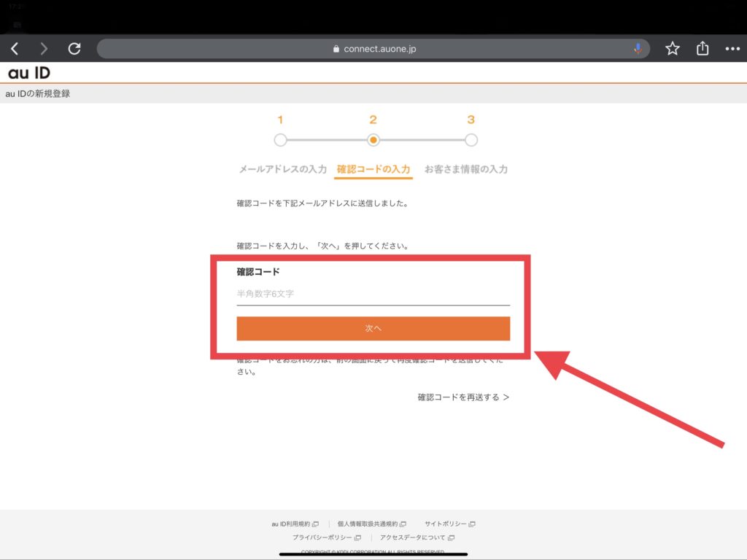Click the メールアドレスの入力 step label
The width and height of the screenshot is (747, 560).
tap(282, 169)
